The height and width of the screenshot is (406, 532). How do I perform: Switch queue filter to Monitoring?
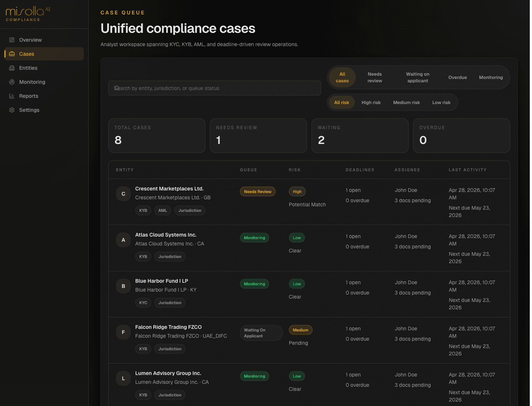[491, 78]
